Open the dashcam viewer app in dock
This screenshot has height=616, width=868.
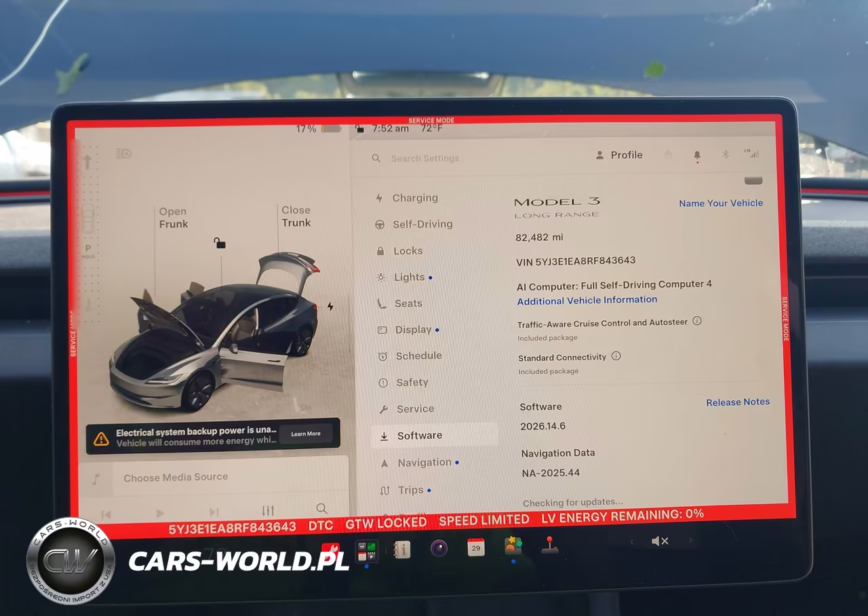click(366, 550)
